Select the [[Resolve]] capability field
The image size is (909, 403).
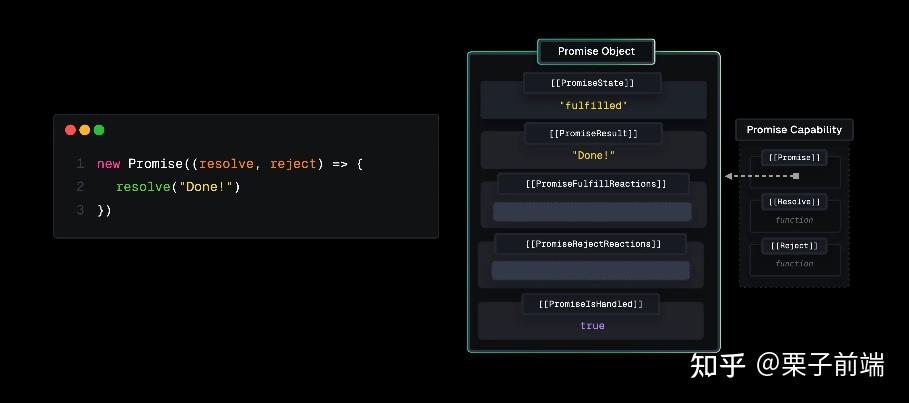794,202
